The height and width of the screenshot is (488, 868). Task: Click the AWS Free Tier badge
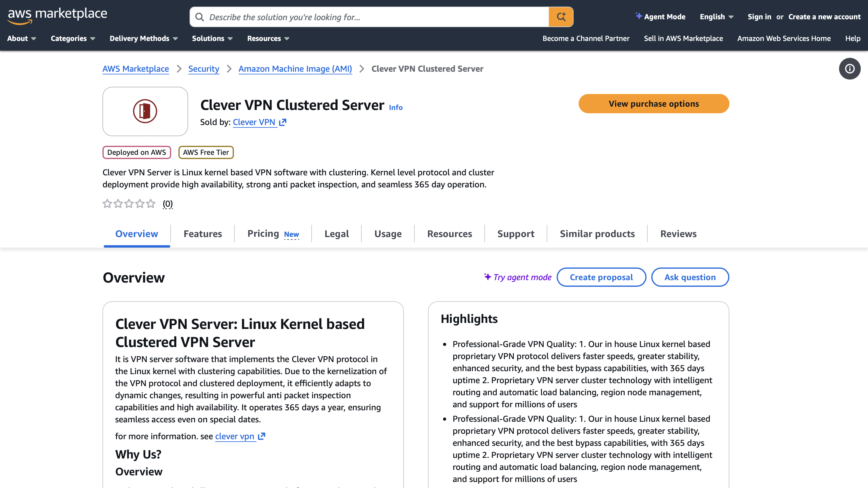click(206, 152)
